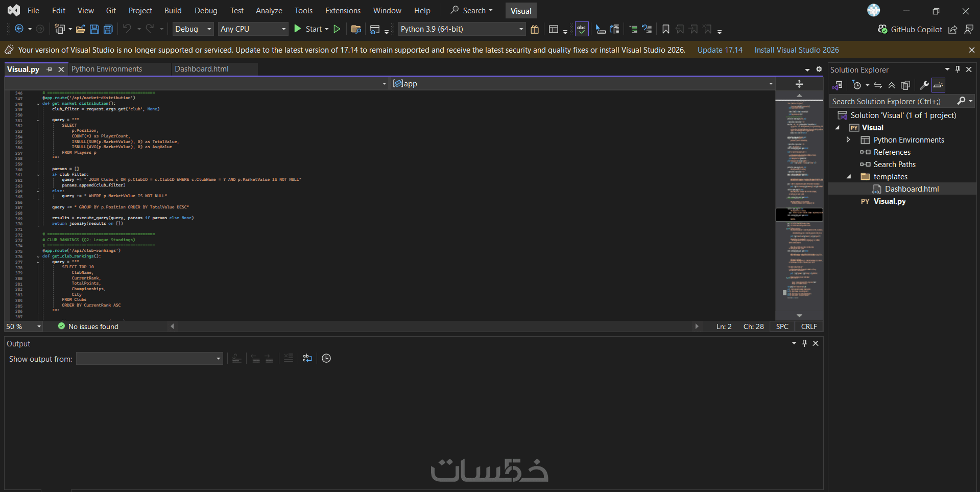The image size is (980, 492).
Task: Dismiss the unsupported version notification bar
Action: pyautogui.click(x=971, y=50)
